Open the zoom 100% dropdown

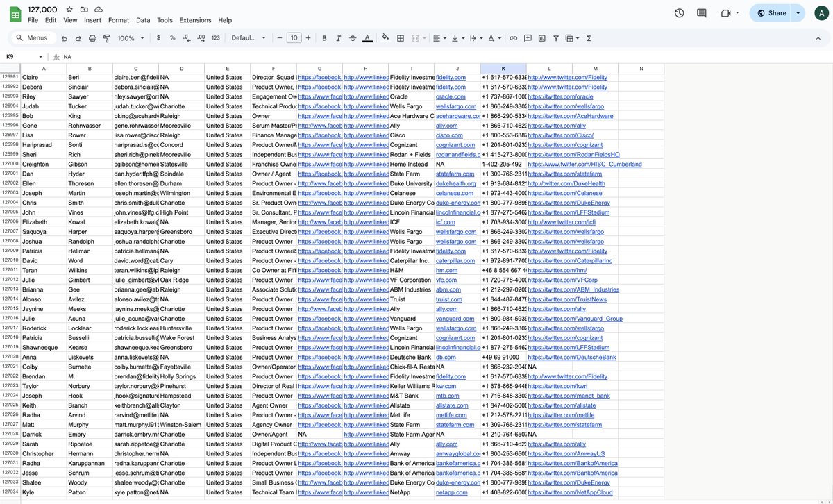click(130, 38)
